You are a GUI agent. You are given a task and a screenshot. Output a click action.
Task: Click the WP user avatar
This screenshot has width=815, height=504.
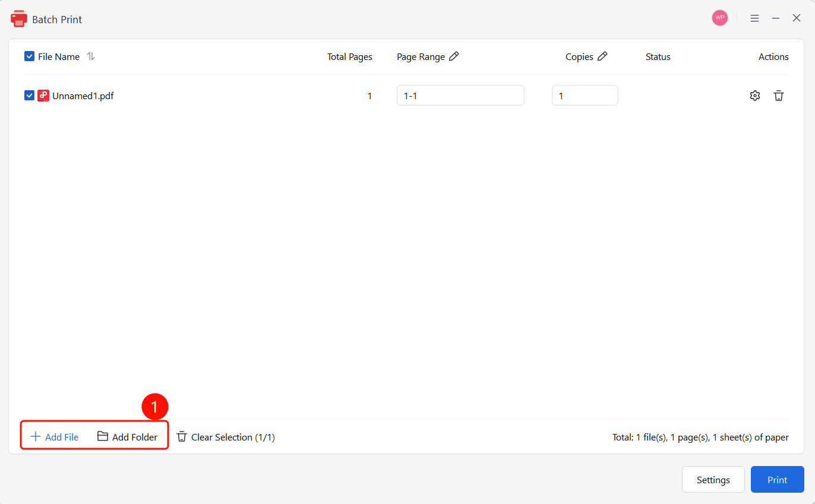point(720,18)
